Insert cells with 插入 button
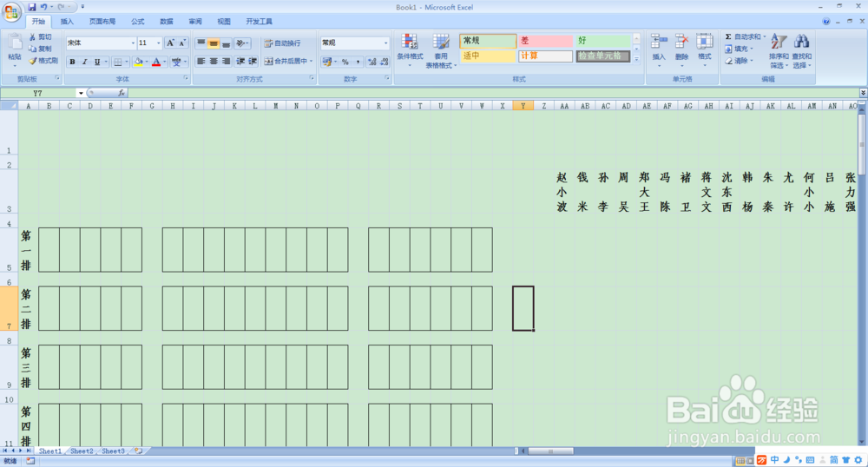Image resolution: width=868 pixels, height=467 pixels. click(659, 49)
